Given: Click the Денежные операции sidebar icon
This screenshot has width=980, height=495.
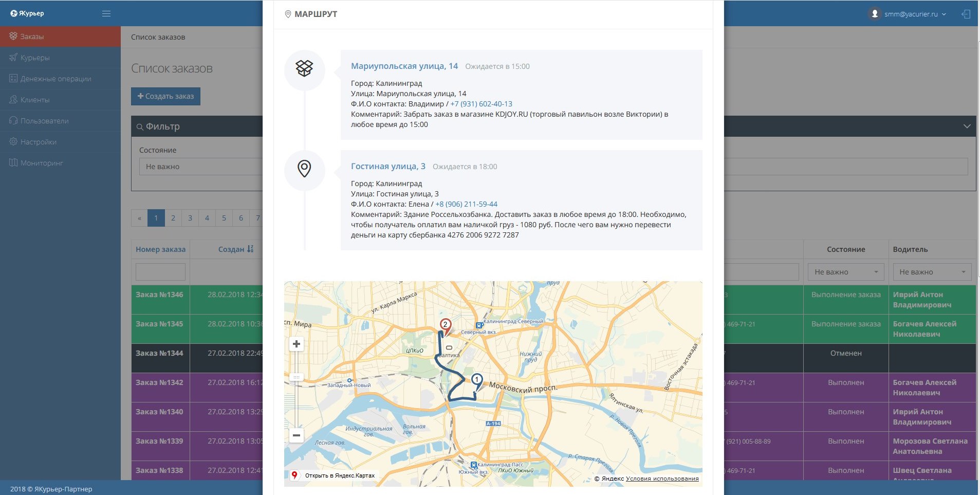Looking at the screenshot, I should coord(13,79).
